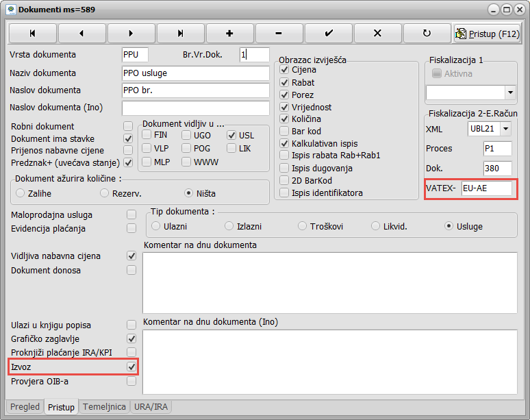
Task: Jump to the last record
Action: click(180, 33)
